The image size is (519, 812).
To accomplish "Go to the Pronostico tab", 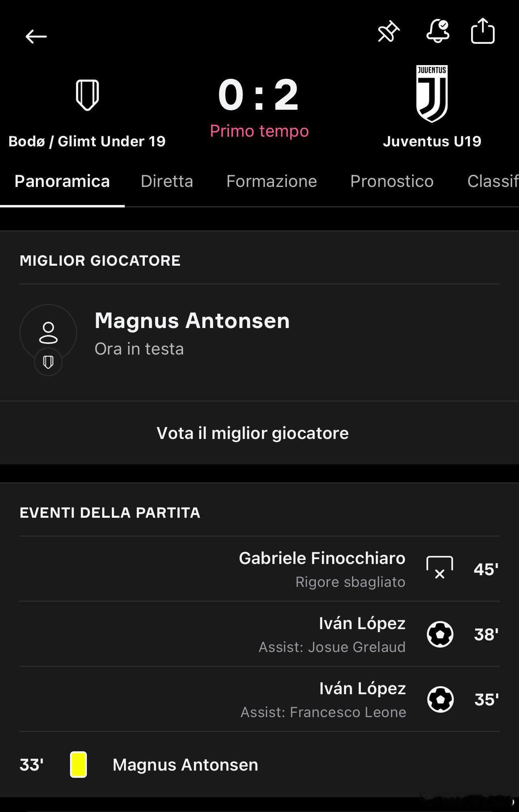I will pyautogui.click(x=392, y=181).
